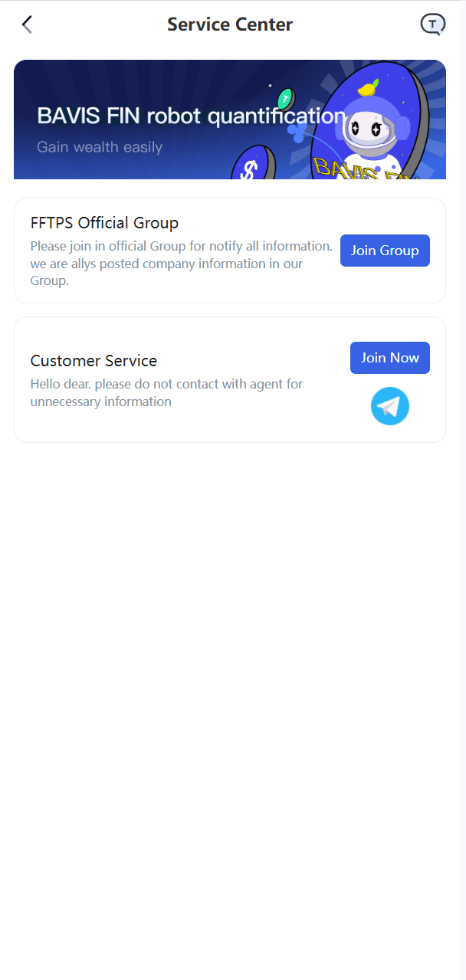This screenshot has height=980, width=466.
Task: Click the dark blue banner background left of headline
Action: click(x=25, y=84)
